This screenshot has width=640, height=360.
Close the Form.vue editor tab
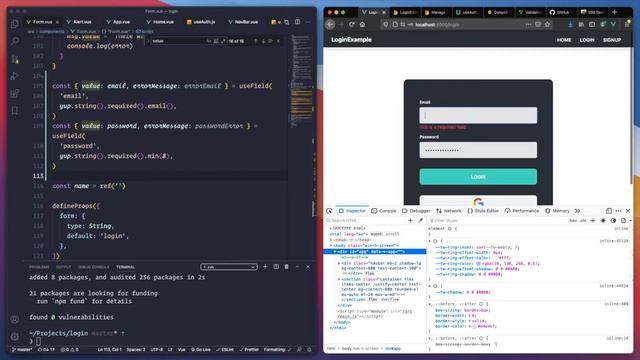pos(57,22)
